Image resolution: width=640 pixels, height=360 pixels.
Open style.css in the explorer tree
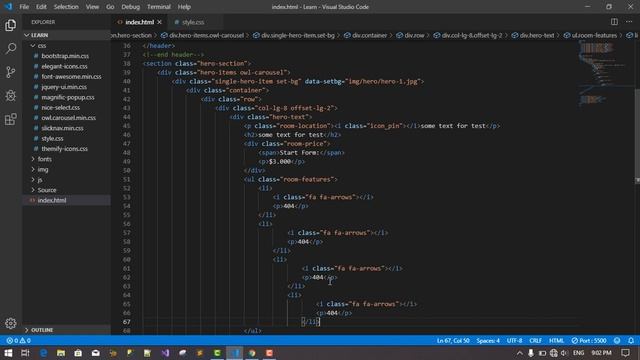coord(52,139)
